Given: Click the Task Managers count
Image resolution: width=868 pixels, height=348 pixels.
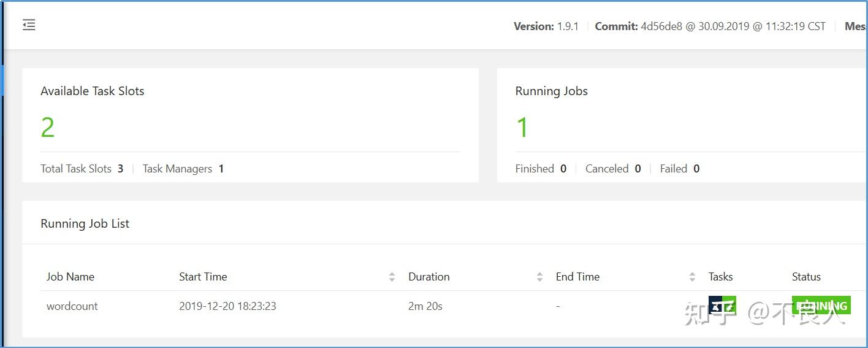Looking at the screenshot, I should [221, 169].
